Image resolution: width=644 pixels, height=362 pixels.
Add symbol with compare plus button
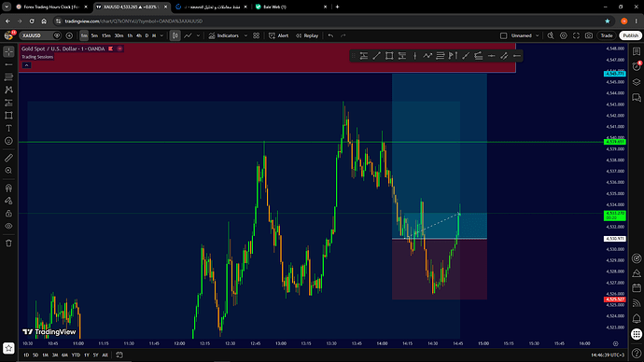click(x=69, y=35)
